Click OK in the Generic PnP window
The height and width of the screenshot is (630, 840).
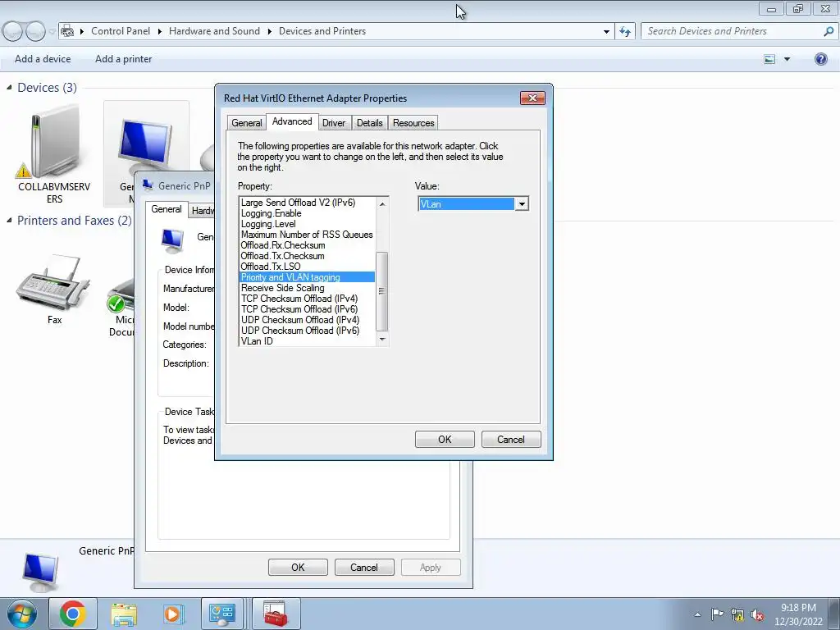[x=298, y=568]
